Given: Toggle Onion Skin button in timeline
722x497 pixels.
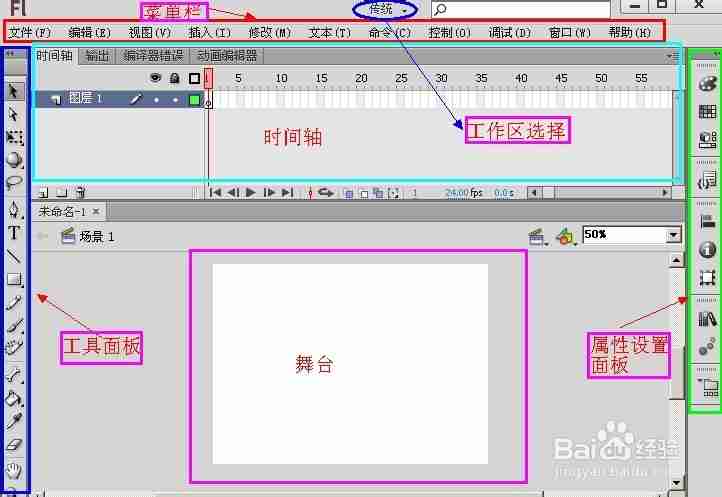Looking at the screenshot, I should 349,193.
